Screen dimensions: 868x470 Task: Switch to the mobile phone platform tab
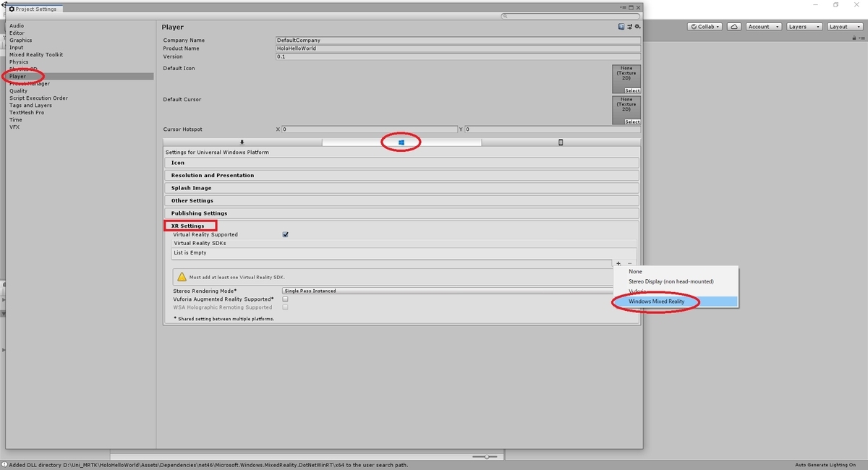point(561,142)
